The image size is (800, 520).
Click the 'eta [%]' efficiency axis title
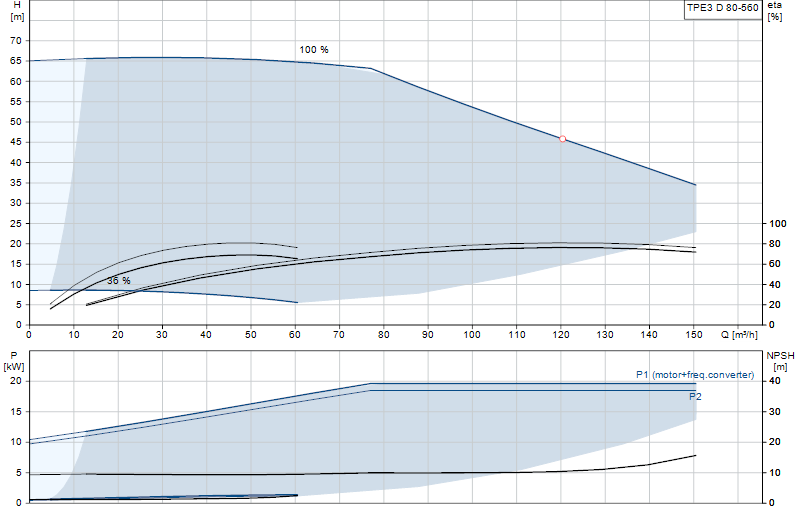[774, 11]
